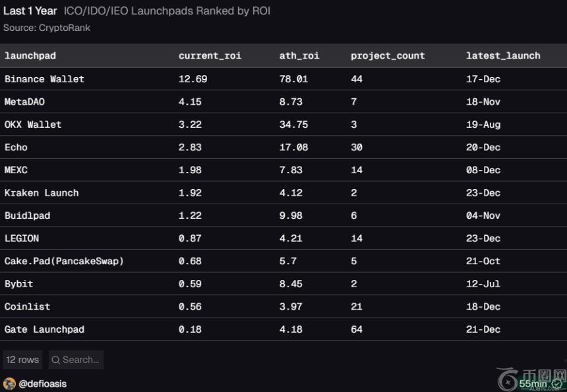Image resolution: width=567 pixels, height=392 pixels.
Task: Open the @defioasis profile link
Action: 43,383
